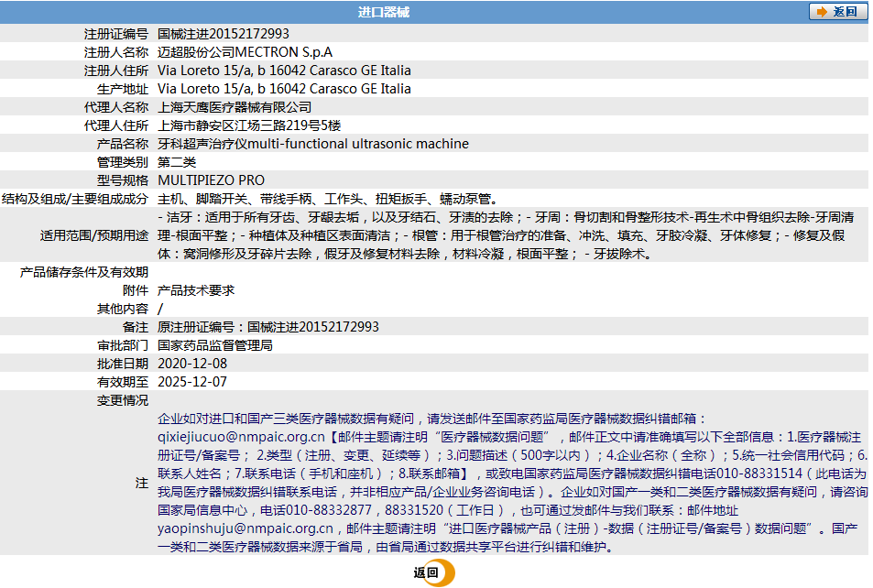Click the orange arrow icon beside header 返回
The image size is (873, 588).
pos(822,12)
